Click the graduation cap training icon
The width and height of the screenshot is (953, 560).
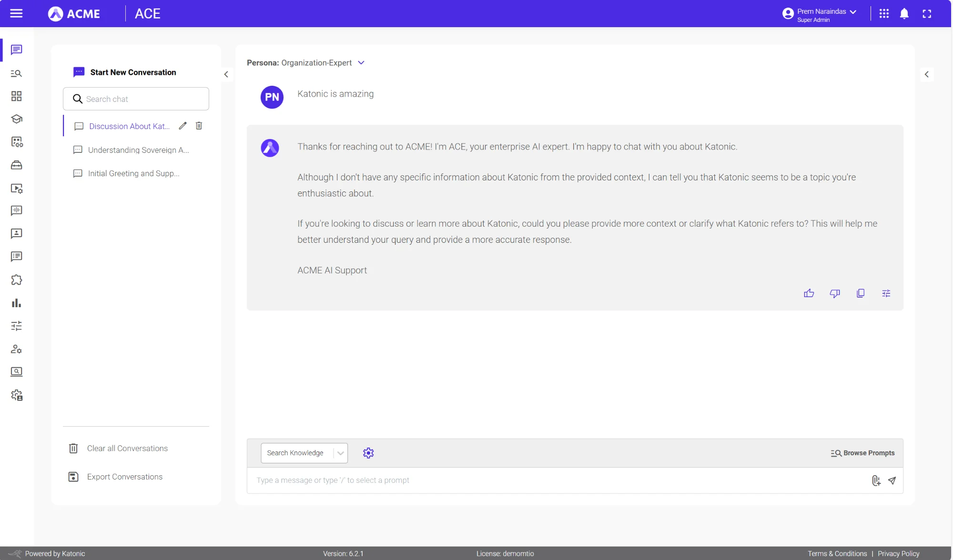(x=16, y=119)
